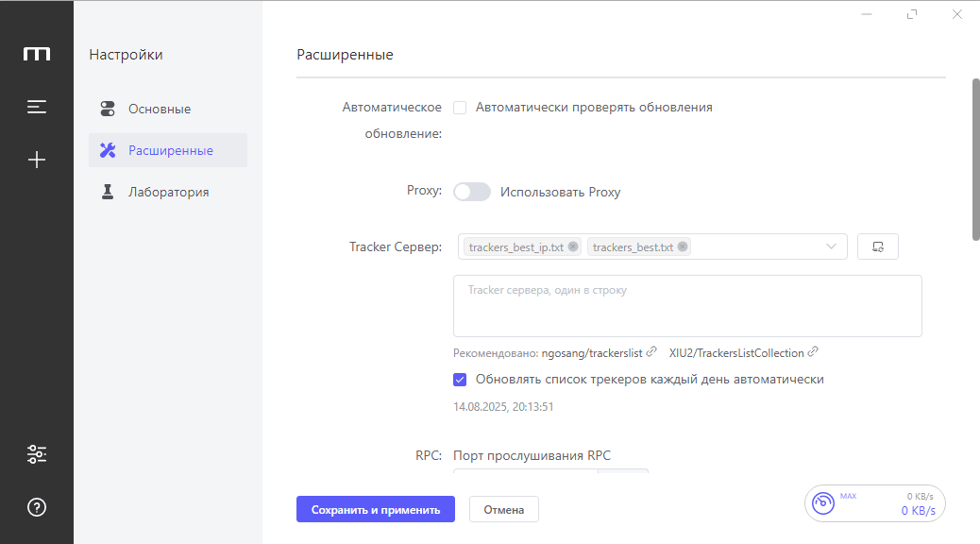The height and width of the screenshot is (544, 980).
Task: Click the sync tracker list button
Action: pos(877,246)
